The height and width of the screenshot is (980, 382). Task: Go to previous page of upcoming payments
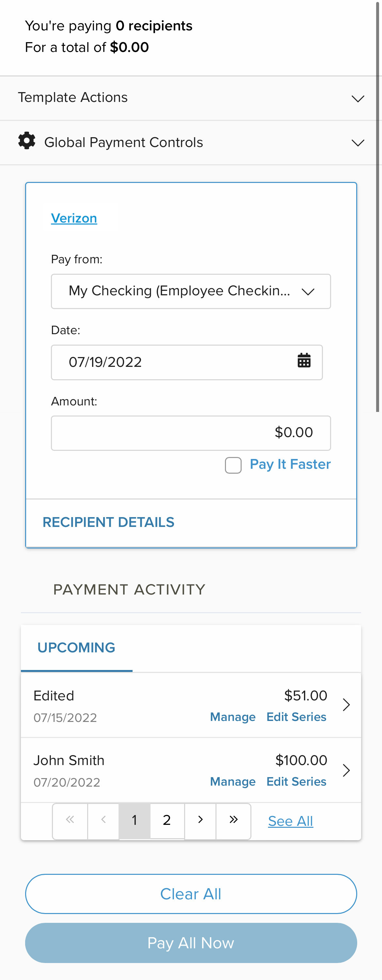point(103,820)
